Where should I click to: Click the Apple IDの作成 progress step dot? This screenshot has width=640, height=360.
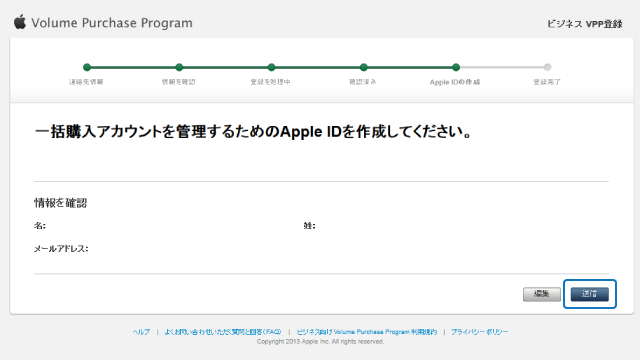[456, 67]
